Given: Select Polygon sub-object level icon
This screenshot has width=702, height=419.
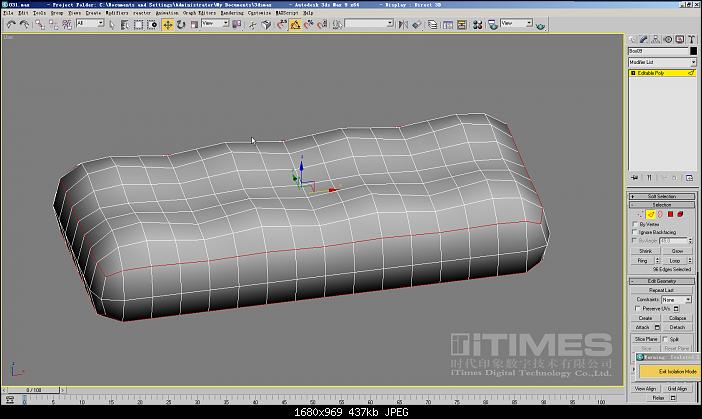Looking at the screenshot, I should pos(670,214).
